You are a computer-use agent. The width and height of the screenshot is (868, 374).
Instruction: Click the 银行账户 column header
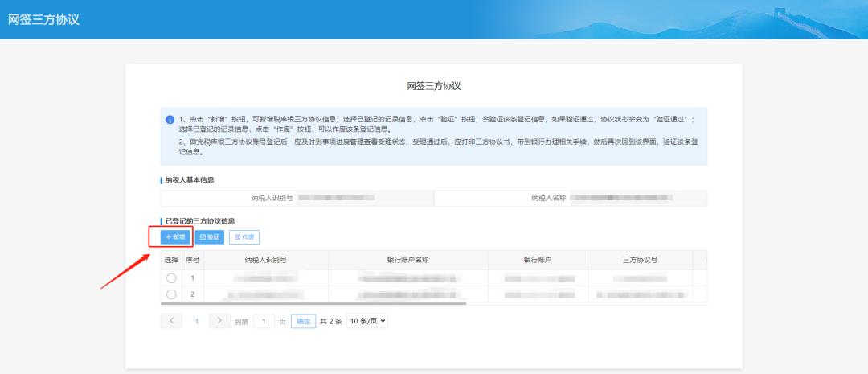[x=538, y=260]
